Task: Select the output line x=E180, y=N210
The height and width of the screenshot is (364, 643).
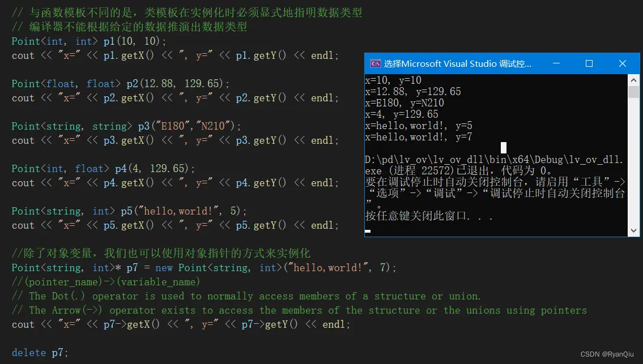Action: point(403,102)
